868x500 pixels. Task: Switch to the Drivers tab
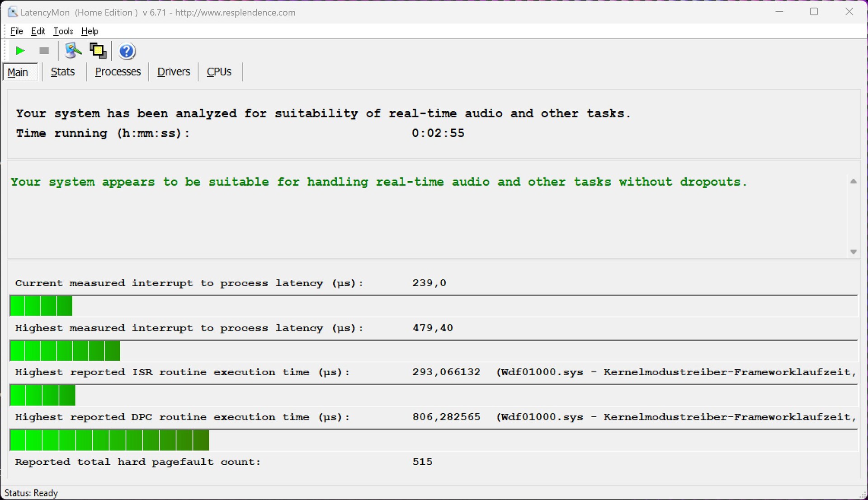tap(174, 72)
